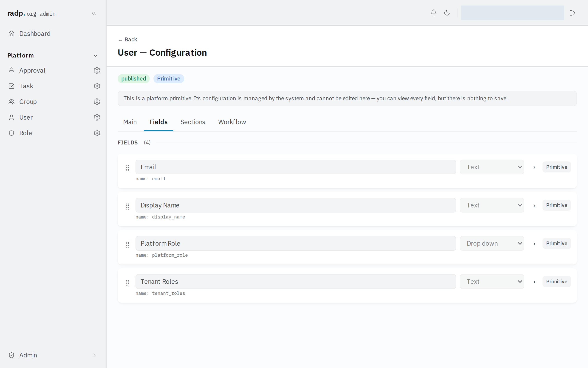Click the Back link
The height and width of the screenshot is (368, 588).
127,39
